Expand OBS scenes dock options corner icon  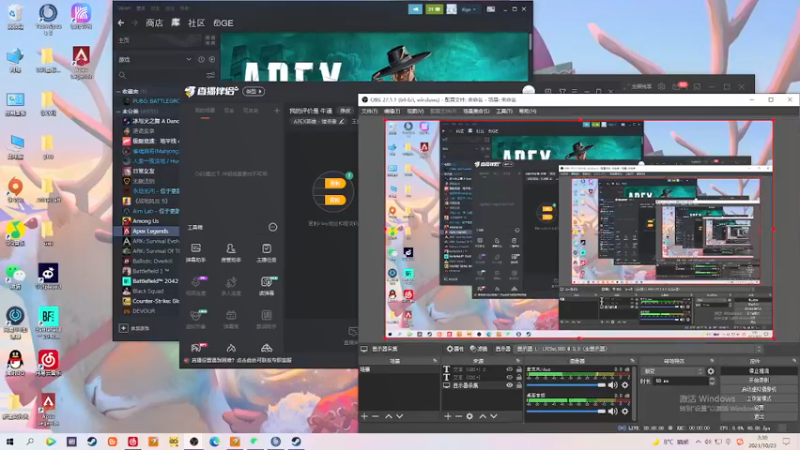click(435, 361)
